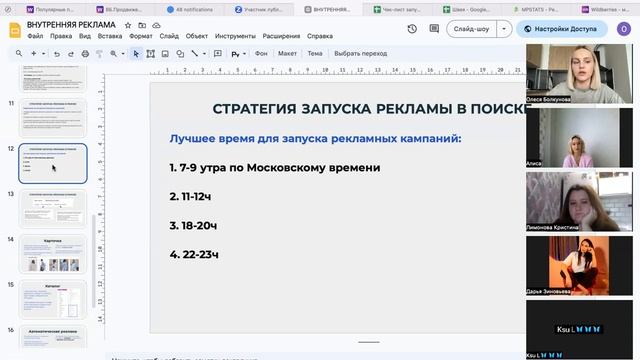Screen dimensions: 640x360
Task: Select slide 14 Карточка thumbnail
Action: coord(53,254)
